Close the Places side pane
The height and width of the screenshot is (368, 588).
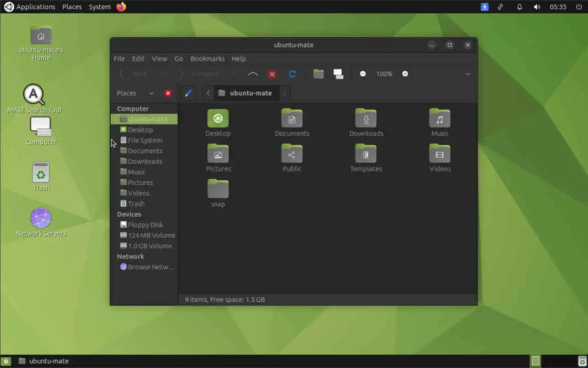coord(168,93)
